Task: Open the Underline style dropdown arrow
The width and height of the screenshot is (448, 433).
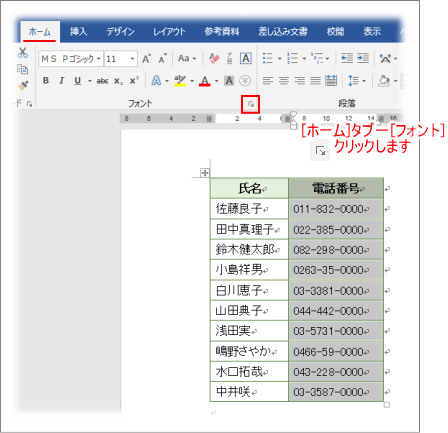Action: [x=90, y=81]
